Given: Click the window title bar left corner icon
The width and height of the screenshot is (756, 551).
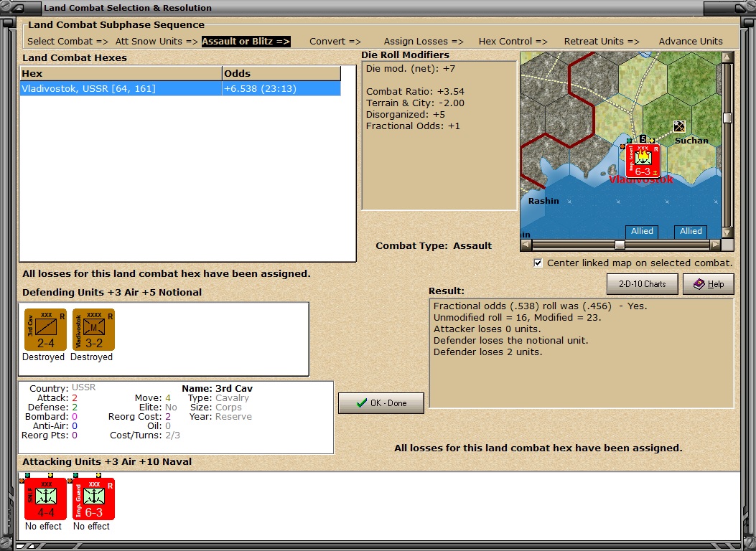Looking at the screenshot, I should coord(20,7).
